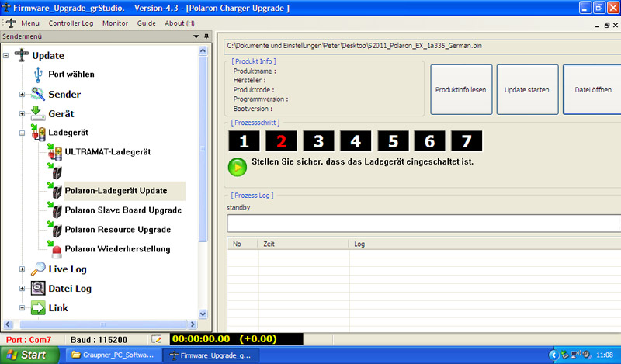Select process step 4 box
Screen dimensions: 621x364
coord(356,141)
